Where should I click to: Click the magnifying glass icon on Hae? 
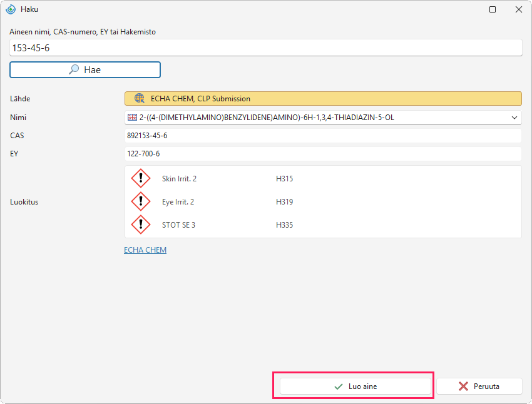tap(74, 69)
